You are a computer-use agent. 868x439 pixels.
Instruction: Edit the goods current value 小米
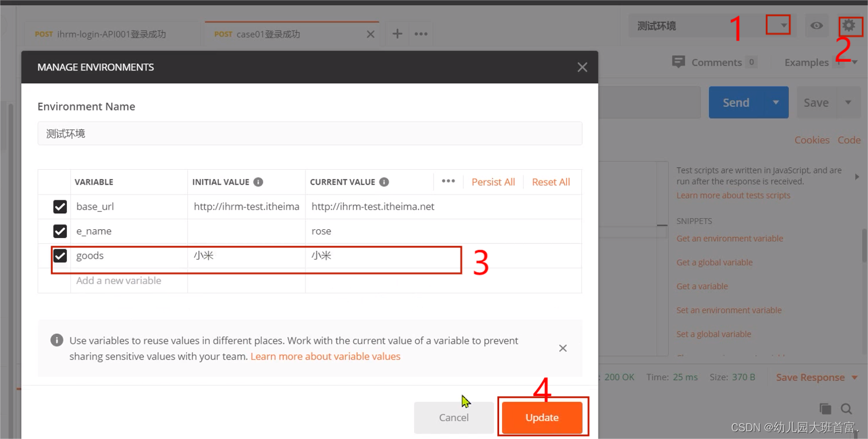[443, 256]
